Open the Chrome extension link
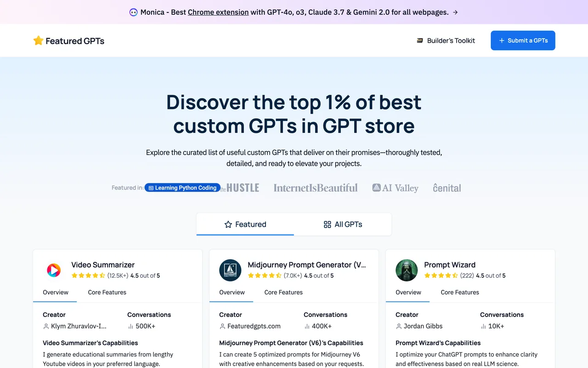Screen dimensions: 588x368 pos(218,12)
